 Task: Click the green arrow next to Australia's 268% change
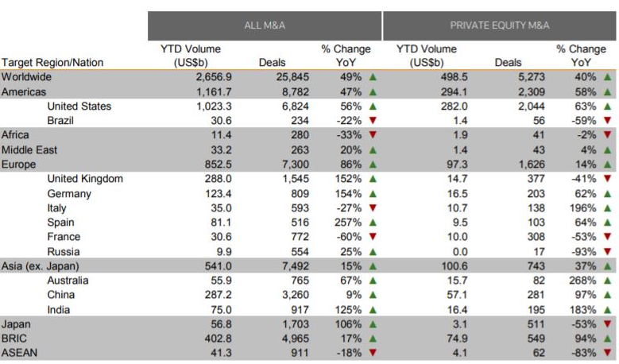tap(608, 281)
